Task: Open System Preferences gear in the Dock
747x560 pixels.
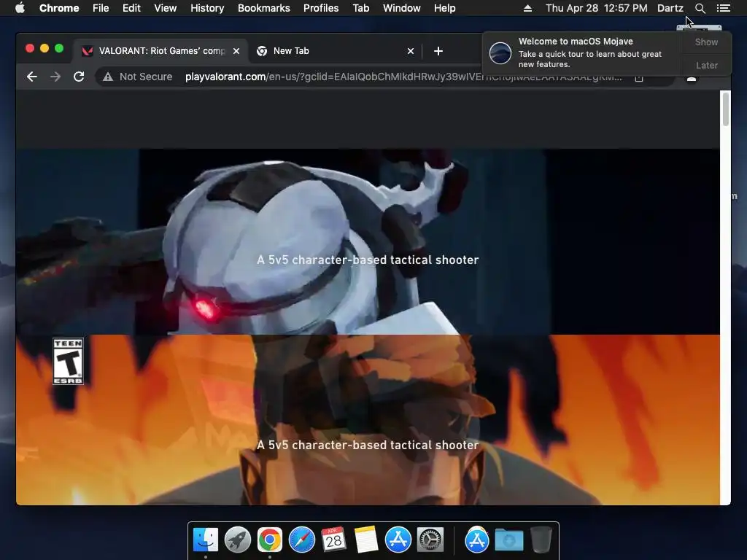Action: coord(430,540)
